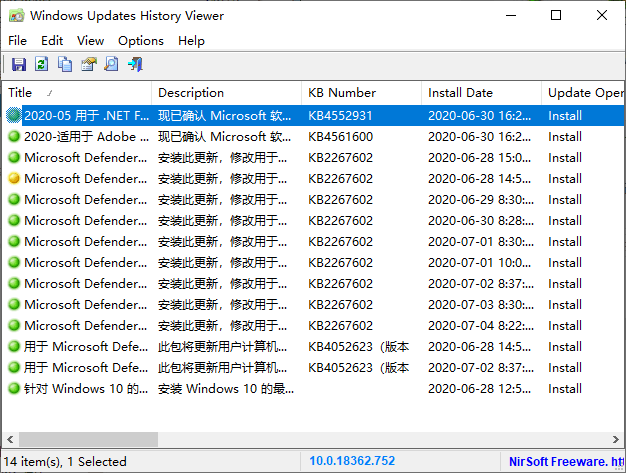Click install date "2020-06-29 8:30:..."

click(x=481, y=200)
